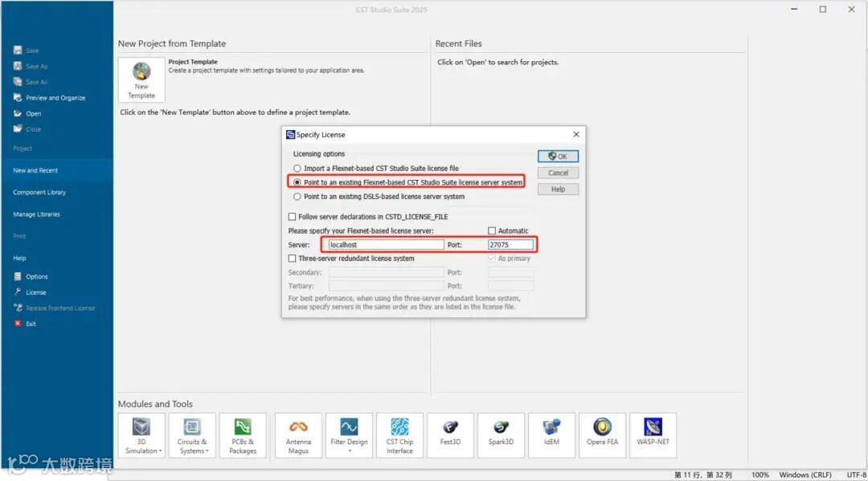Select DSLS-based license server option

[297, 196]
